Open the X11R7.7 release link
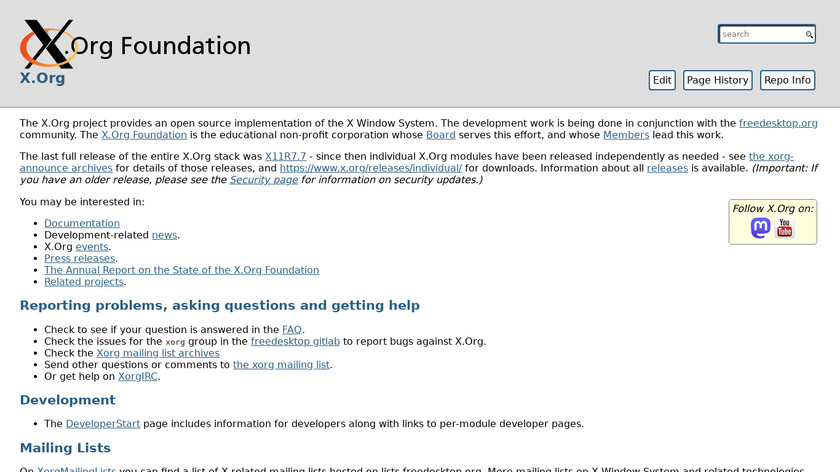Screen dimensions: 840x472 pyautogui.click(x=285, y=156)
